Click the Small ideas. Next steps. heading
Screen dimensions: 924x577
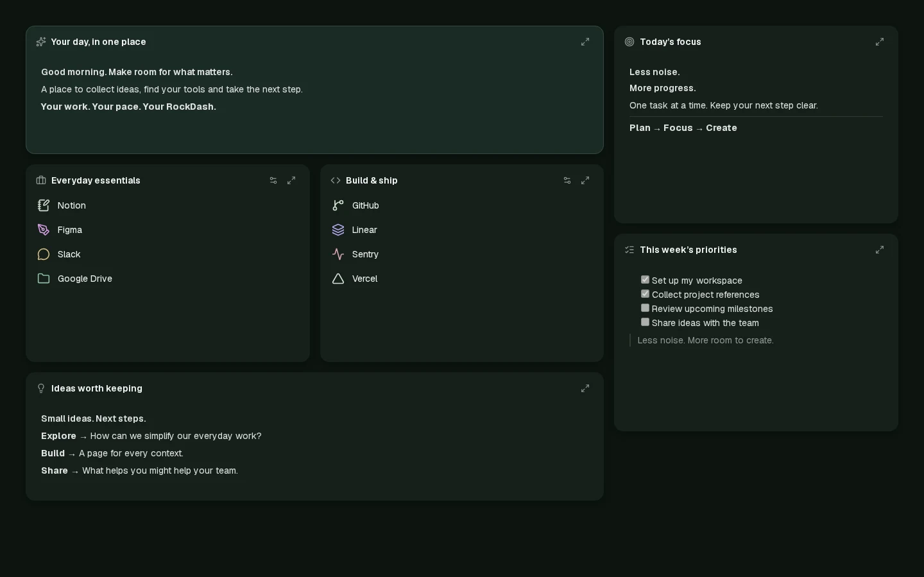click(x=94, y=418)
